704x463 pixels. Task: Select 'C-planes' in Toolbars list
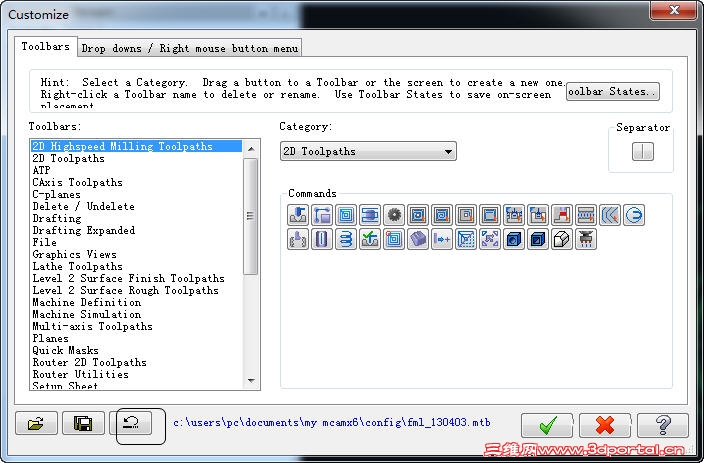pyautogui.click(x=137, y=194)
